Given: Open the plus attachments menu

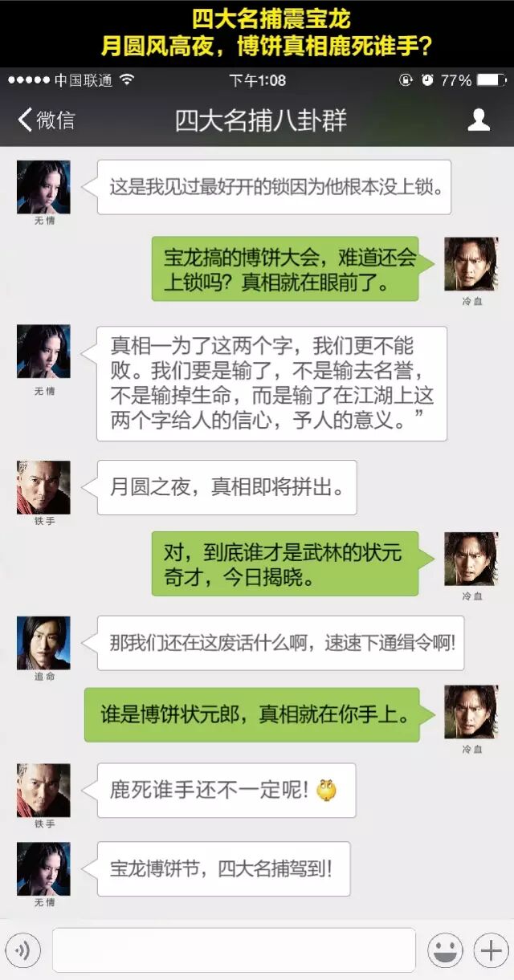Looking at the screenshot, I should (x=490, y=951).
